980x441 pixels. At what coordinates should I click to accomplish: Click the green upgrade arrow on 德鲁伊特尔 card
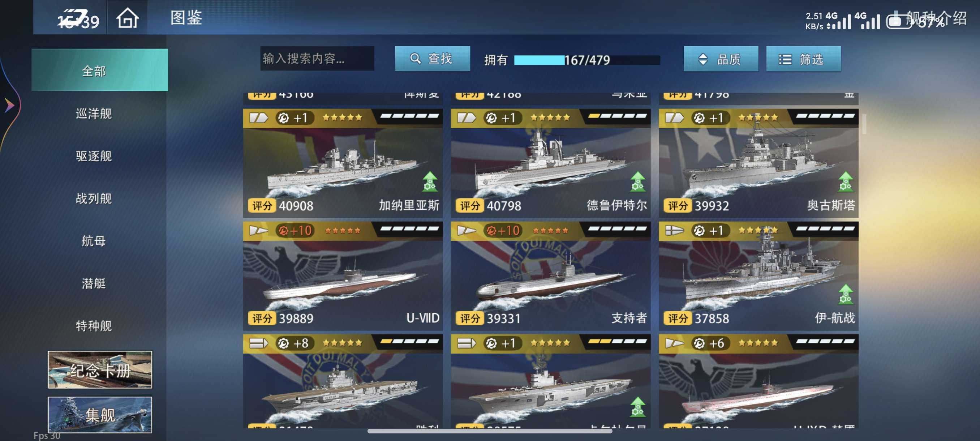637,181
